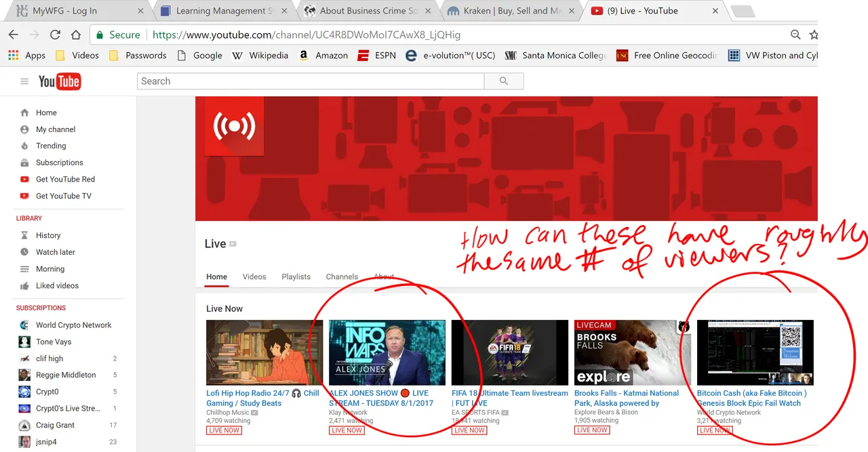Open Crypt0 subscription
868x452 pixels.
47,392
